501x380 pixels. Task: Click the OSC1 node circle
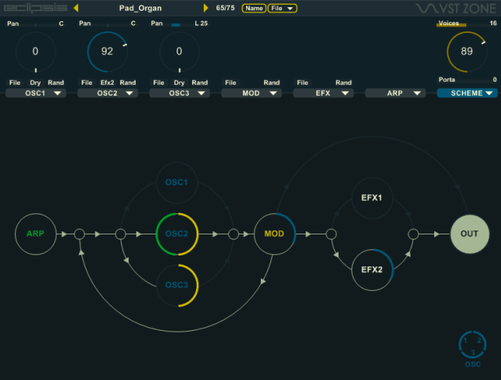(x=177, y=182)
